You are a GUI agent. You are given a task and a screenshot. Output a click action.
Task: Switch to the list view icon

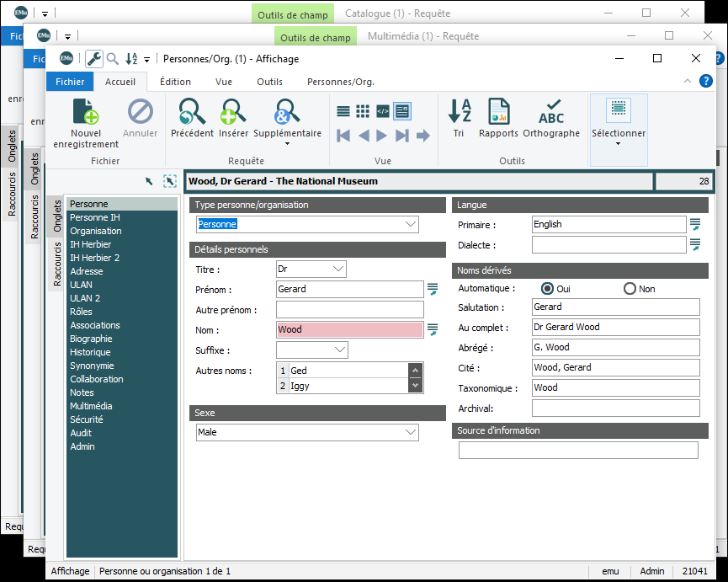tap(343, 111)
